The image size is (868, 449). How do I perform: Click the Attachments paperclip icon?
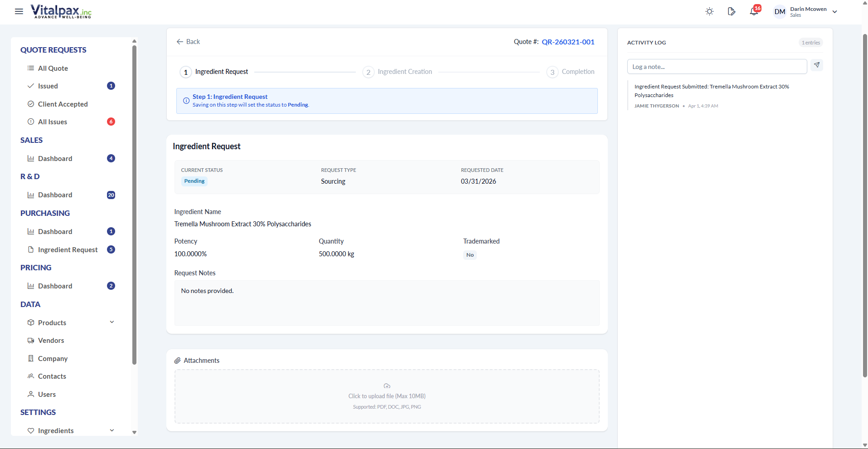pyautogui.click(x=178, y=361)
